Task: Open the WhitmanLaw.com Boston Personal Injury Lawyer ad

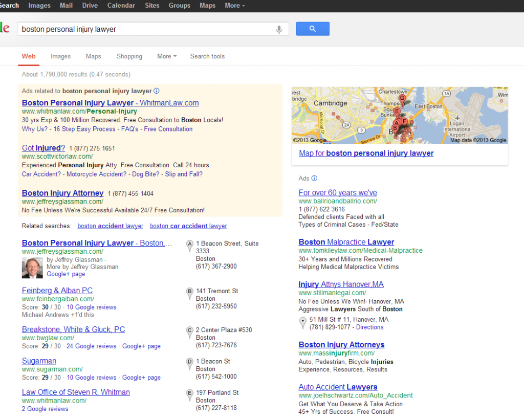Action: click(111, 103)
